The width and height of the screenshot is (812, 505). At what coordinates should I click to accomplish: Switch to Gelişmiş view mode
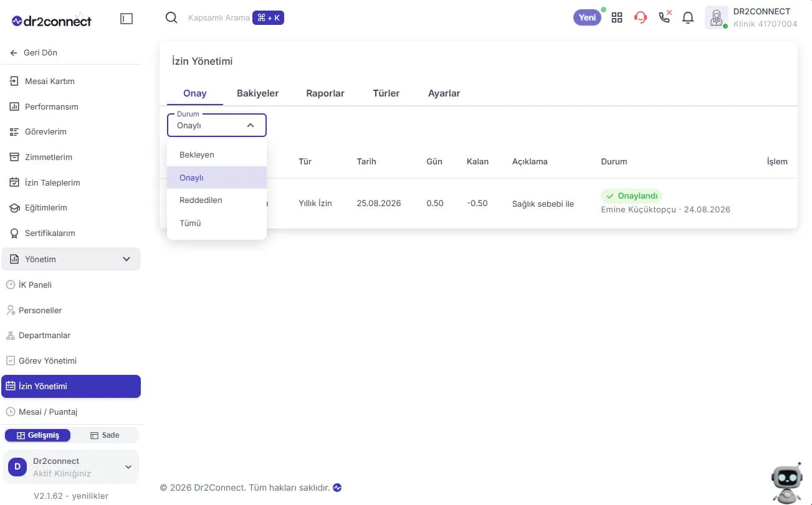point(37,435)
